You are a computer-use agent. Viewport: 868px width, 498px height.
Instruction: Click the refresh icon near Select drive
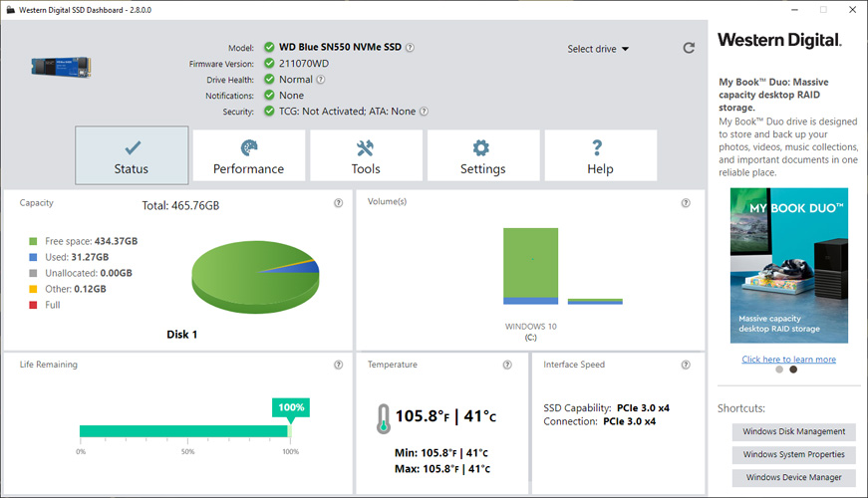point(689,48)
